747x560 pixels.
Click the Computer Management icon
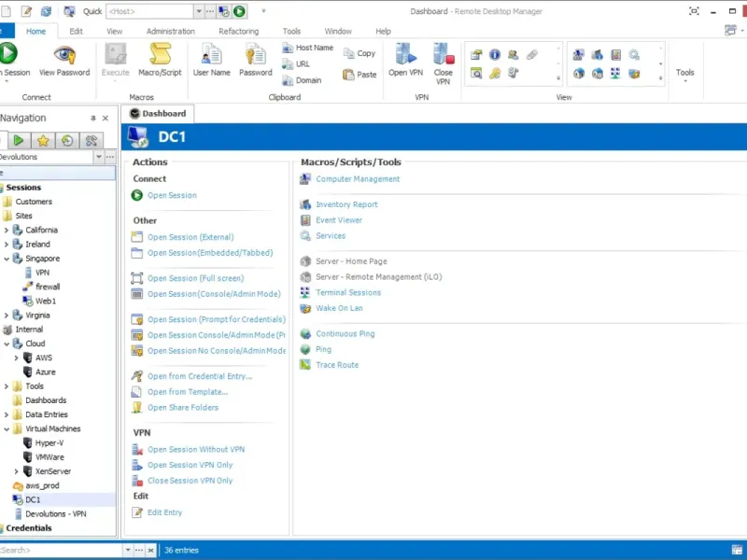(305, 179)
